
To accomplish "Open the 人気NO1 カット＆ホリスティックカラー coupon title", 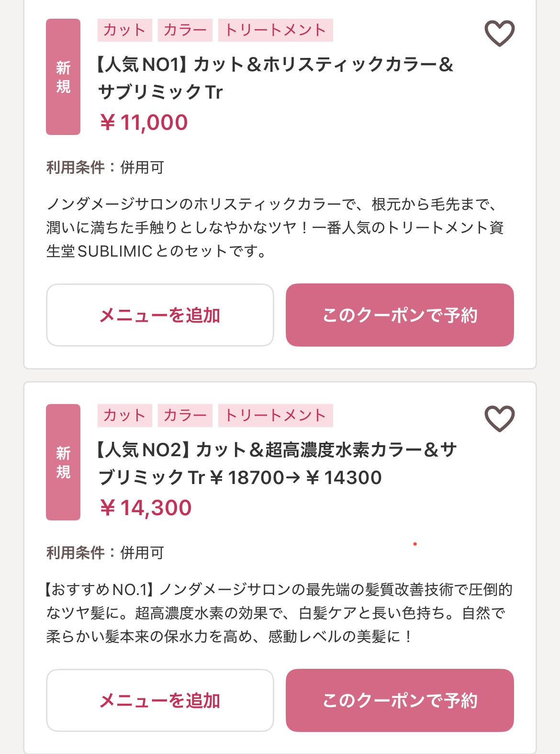I will point(274,78).
